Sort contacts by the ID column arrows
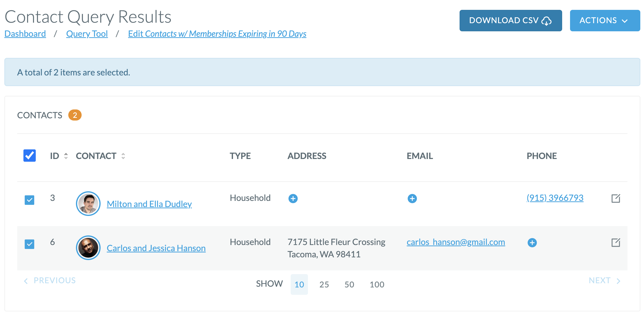 tap(66, 156)
